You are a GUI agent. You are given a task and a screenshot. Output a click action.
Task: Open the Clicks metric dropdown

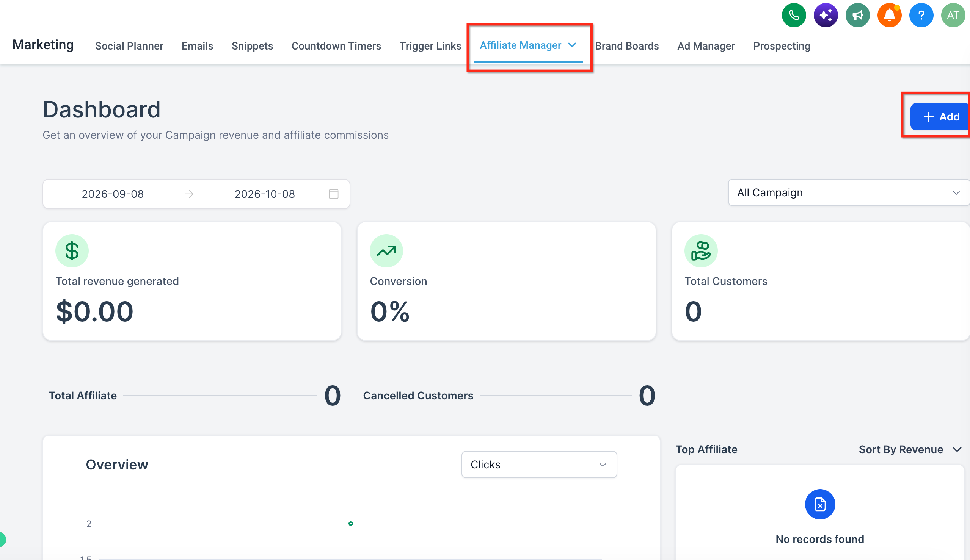point(539,465)
